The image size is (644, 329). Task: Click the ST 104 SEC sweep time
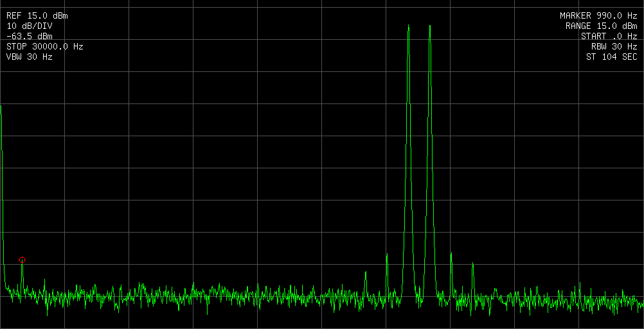[x=612, y=57]
